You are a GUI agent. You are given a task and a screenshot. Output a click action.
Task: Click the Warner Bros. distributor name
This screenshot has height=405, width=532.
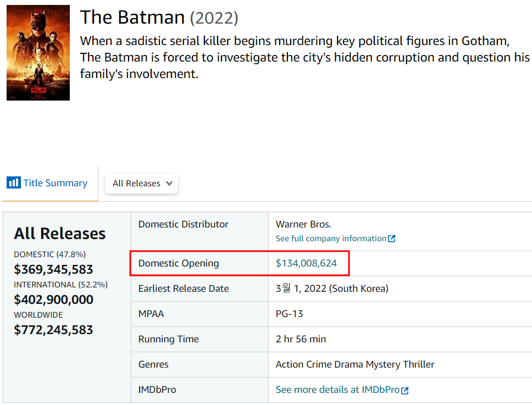point(303,224)
